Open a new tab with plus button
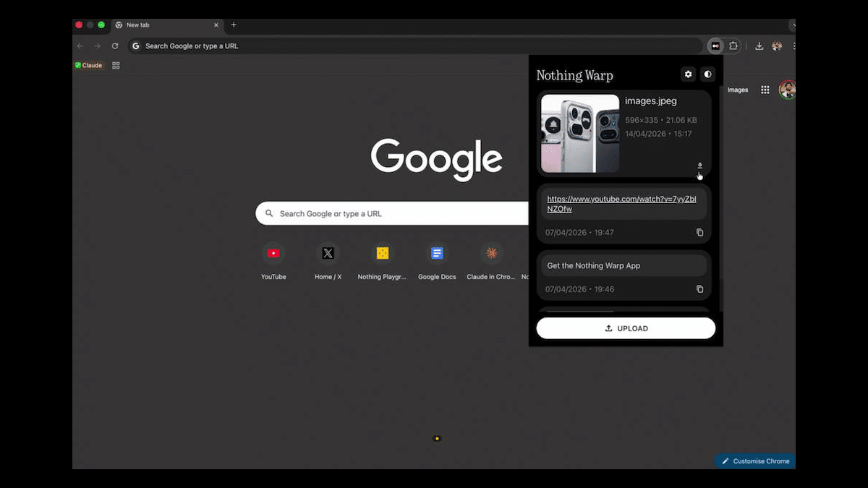Screen dimensions: 868x488 point(234,25)
